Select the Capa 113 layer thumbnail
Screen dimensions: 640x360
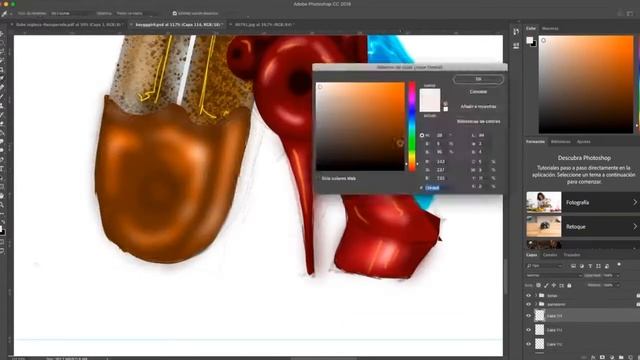(x=540, y=330)
